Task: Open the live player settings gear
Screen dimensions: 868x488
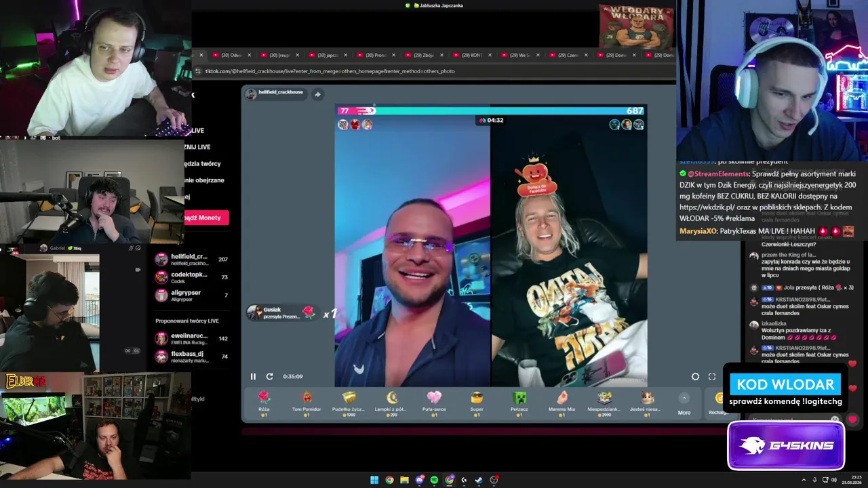Action: click(x=695, y=376)
